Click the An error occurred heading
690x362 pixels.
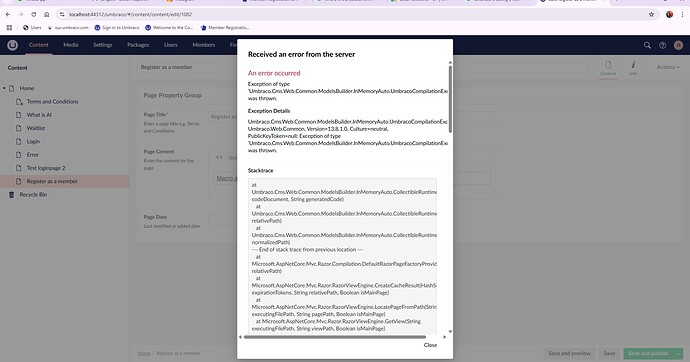pyautogui.click(x=274, y=73)
